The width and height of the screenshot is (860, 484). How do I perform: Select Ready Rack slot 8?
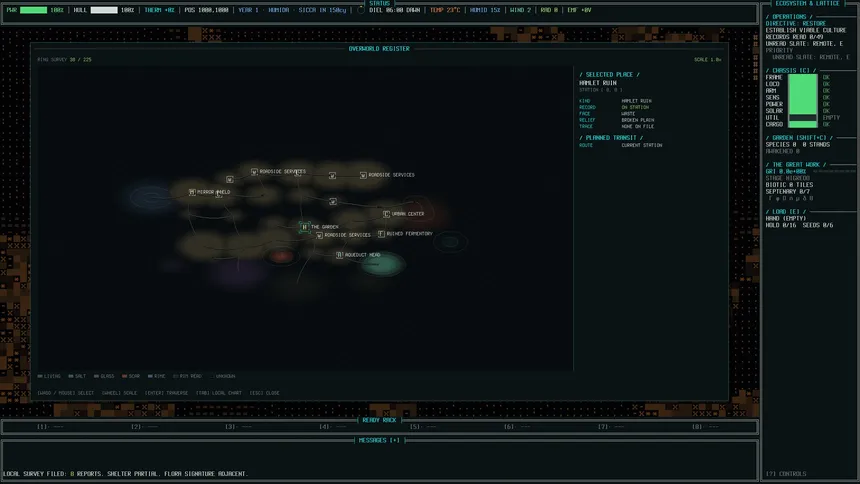click(705, 426)
